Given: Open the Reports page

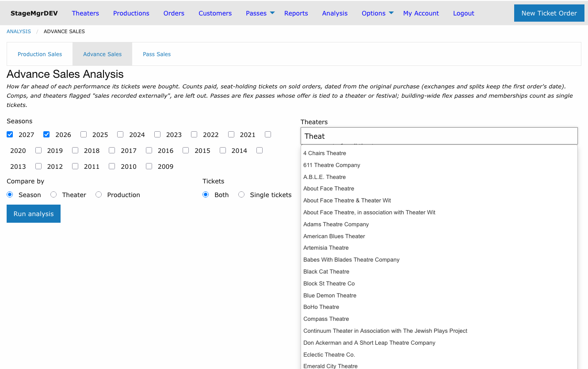Looking at the screenshot, I should 296,13.
